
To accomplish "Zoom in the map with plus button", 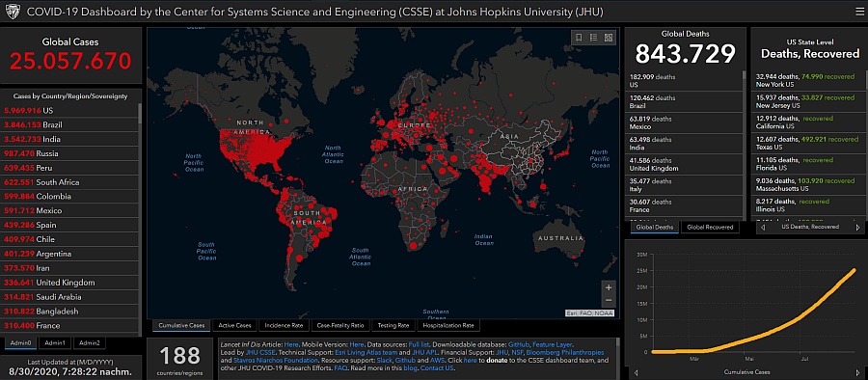I will point(609,287).
